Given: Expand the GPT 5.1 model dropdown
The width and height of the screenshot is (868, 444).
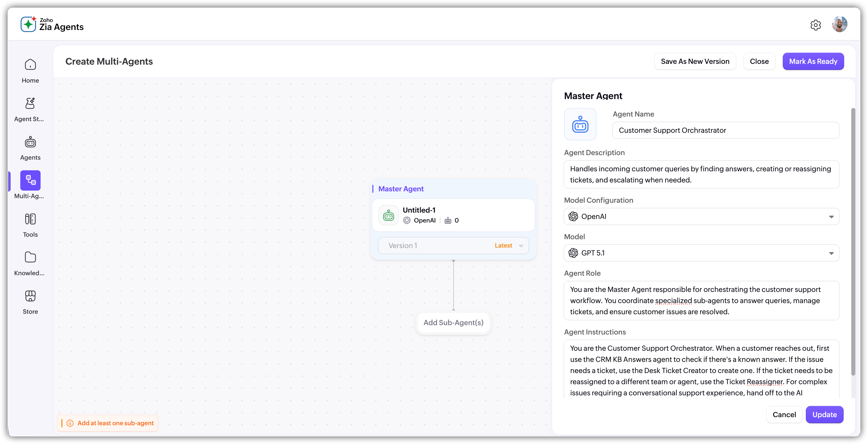Looking at the screenshot, I should coord(701,253).
